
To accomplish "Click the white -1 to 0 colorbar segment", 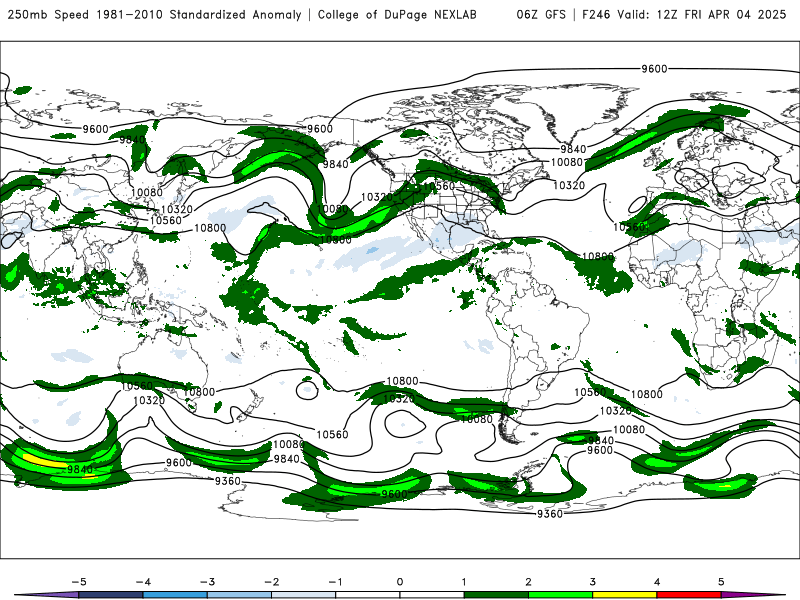I will pos(368,595).
